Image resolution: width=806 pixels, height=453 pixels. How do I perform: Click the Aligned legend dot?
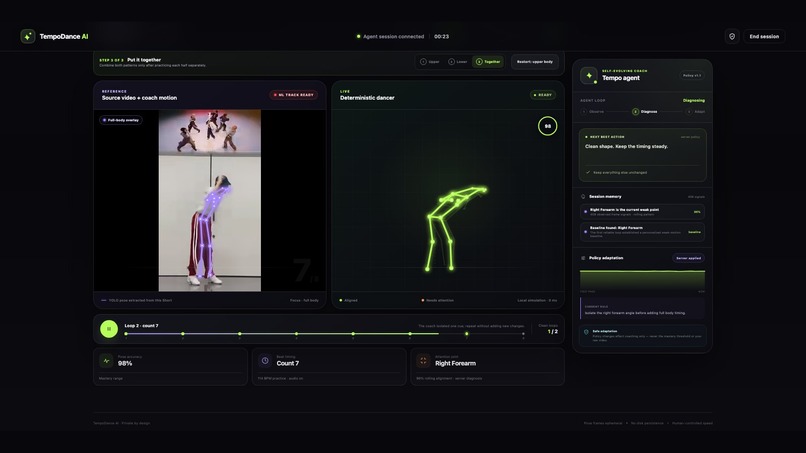point(340,300)
